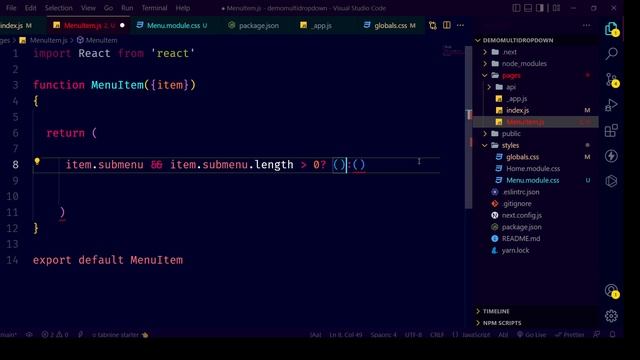The width and height of the screenshot is (640, 360).
Task: Toggle secondary side bar layout icon
Action: tap(540, 8)
